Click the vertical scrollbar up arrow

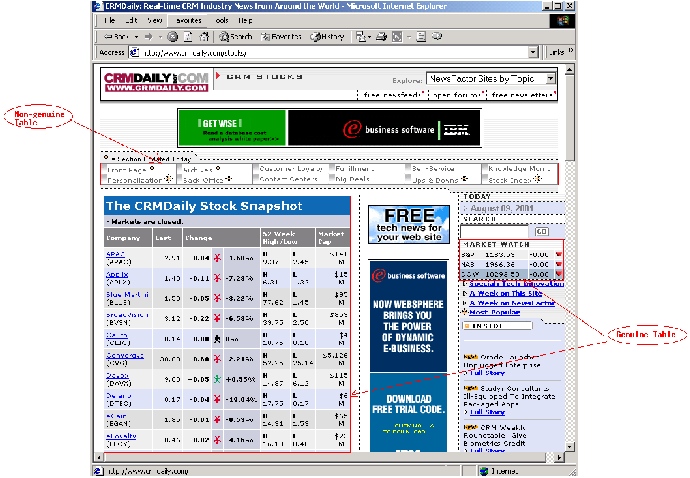tap(569, 70)
